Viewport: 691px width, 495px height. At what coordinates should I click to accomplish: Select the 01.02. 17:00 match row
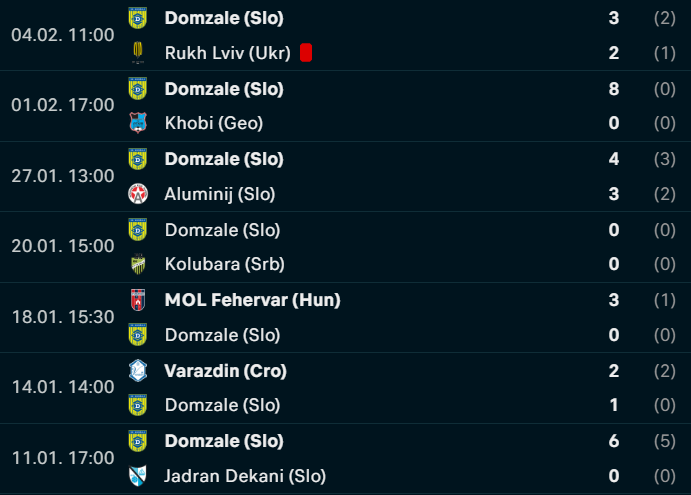tap(346, 106)
